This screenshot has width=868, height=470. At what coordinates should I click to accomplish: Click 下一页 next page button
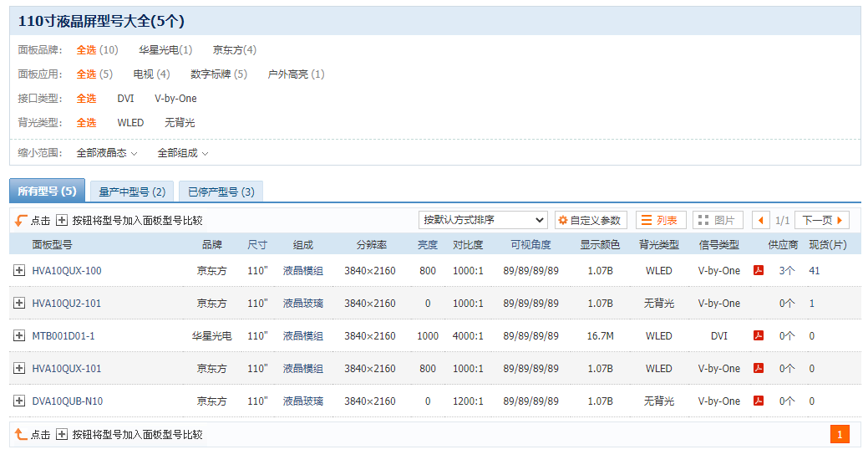[x=822, y=220]
